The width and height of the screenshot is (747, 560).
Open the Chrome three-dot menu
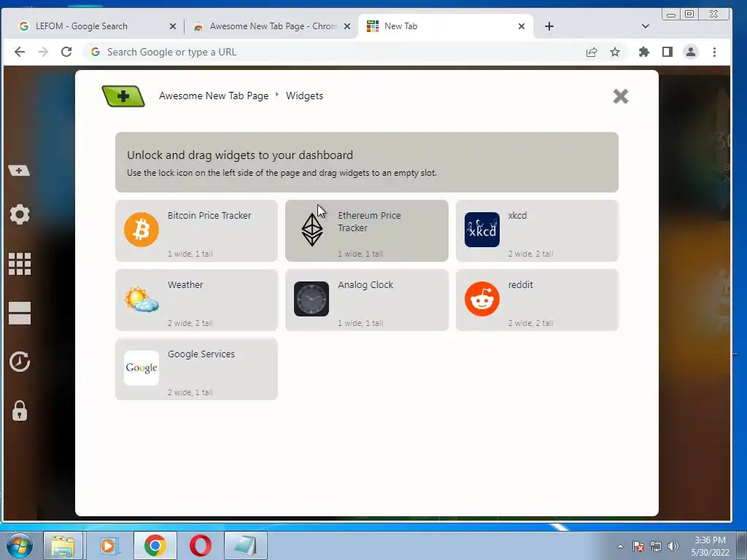(714, 52)
